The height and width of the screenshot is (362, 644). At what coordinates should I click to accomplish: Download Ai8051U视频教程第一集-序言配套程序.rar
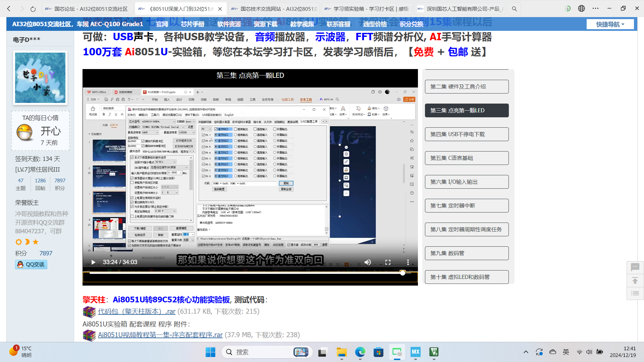[160, 335]
